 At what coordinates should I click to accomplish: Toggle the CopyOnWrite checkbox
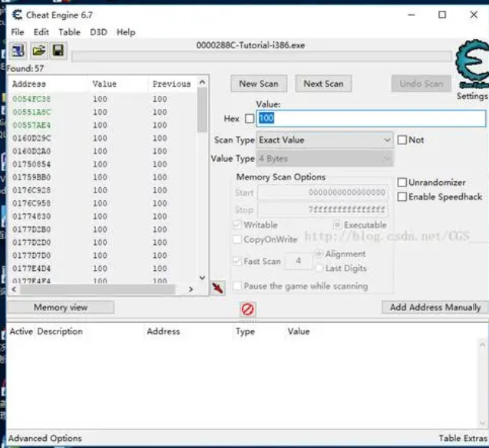[x=237, y=239]
